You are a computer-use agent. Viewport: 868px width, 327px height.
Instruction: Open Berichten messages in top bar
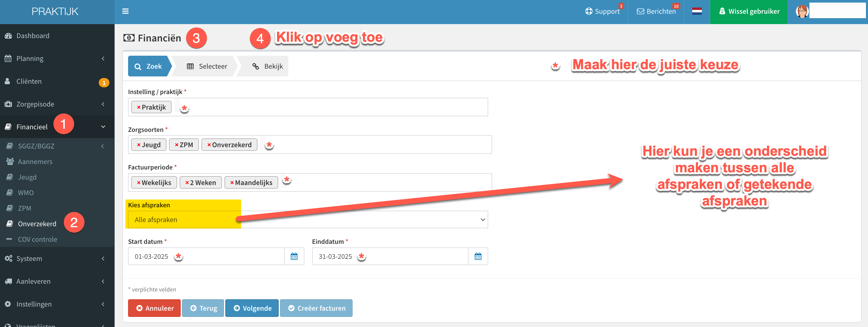click(x=656, y=11)
